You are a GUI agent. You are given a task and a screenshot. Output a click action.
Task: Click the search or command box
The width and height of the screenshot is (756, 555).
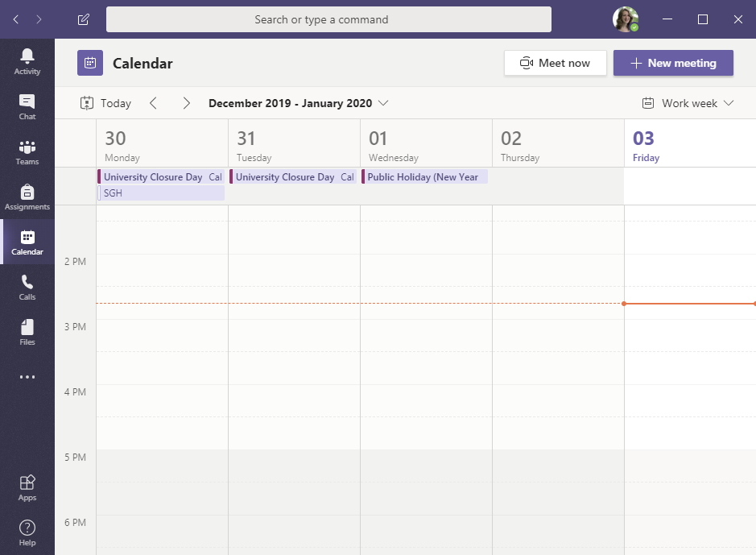pos(328,19)
